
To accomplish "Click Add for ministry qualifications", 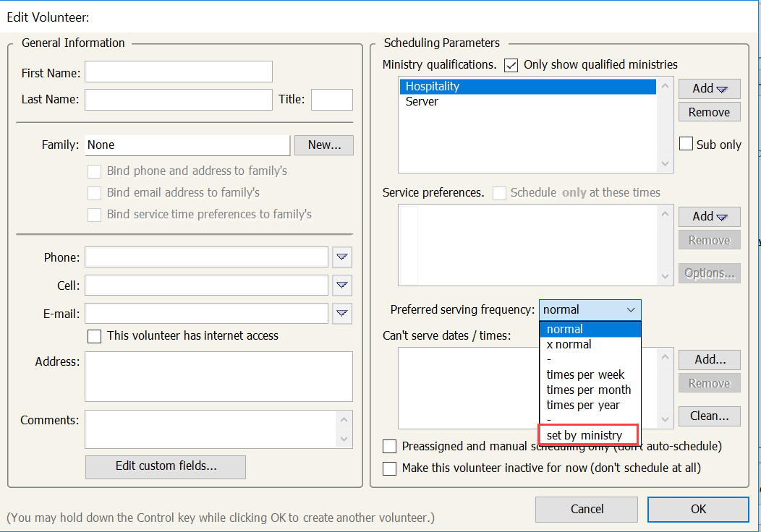I will [709, 88].
